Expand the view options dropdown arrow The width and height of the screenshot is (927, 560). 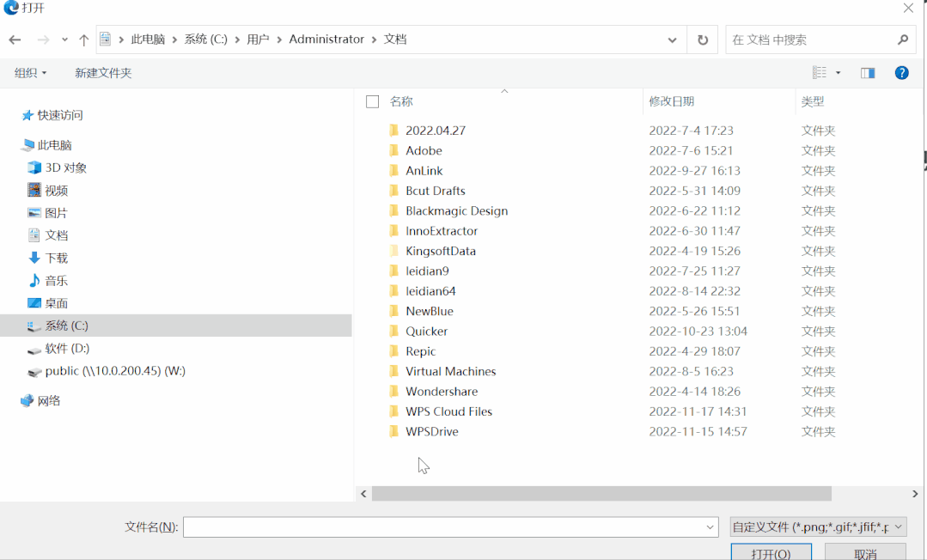click(x=838, y=73)
